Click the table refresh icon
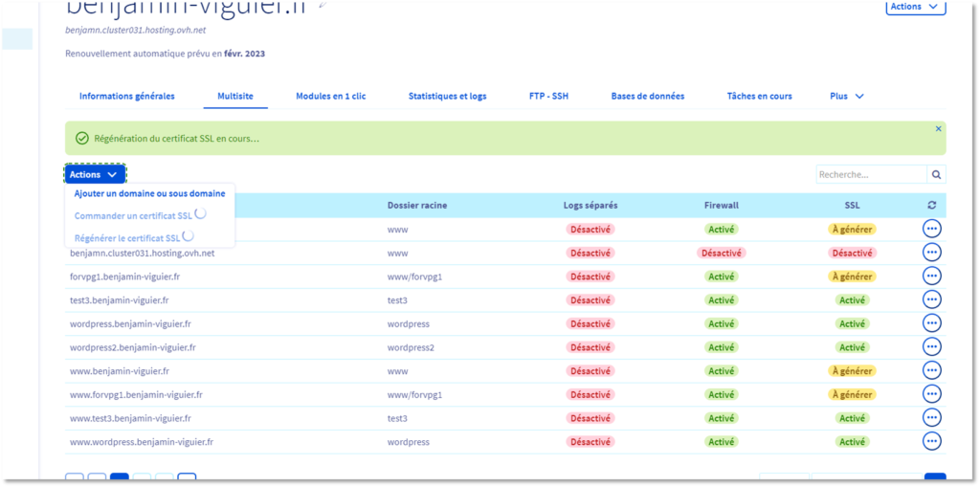This screenshot has height=487, width=980. pos(932,205)
